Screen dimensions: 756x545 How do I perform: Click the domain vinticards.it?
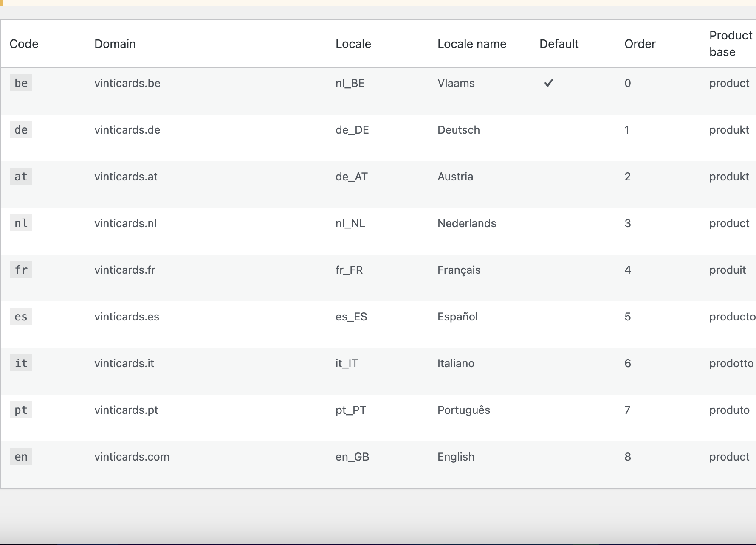coord(124,363)
